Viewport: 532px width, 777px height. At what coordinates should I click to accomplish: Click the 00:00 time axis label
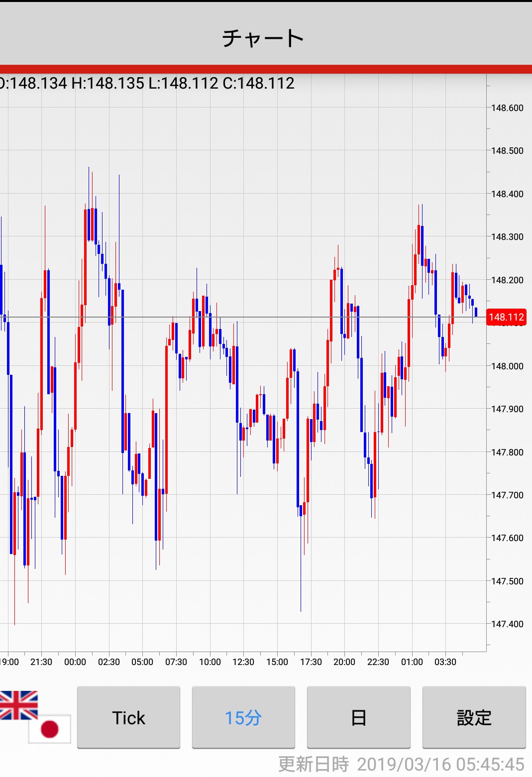coord(75,662)
